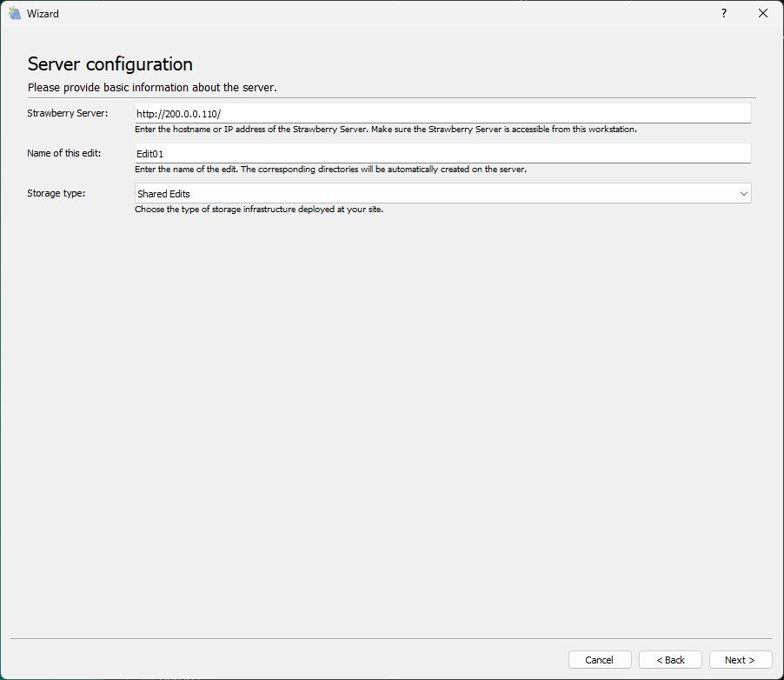
Task: Click the "Server configuration" heading
Action: [110, 64]
